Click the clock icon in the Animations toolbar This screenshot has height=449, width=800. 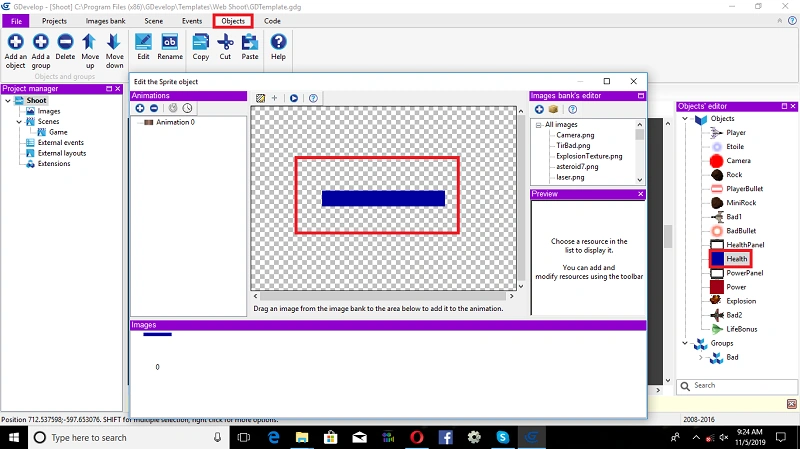(187, 108)
